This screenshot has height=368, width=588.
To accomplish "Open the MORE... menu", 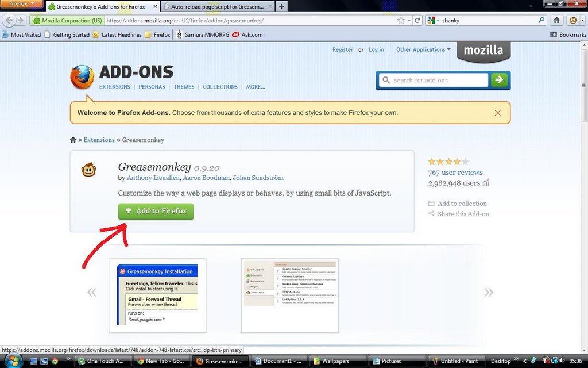I will tap(256, 87).
